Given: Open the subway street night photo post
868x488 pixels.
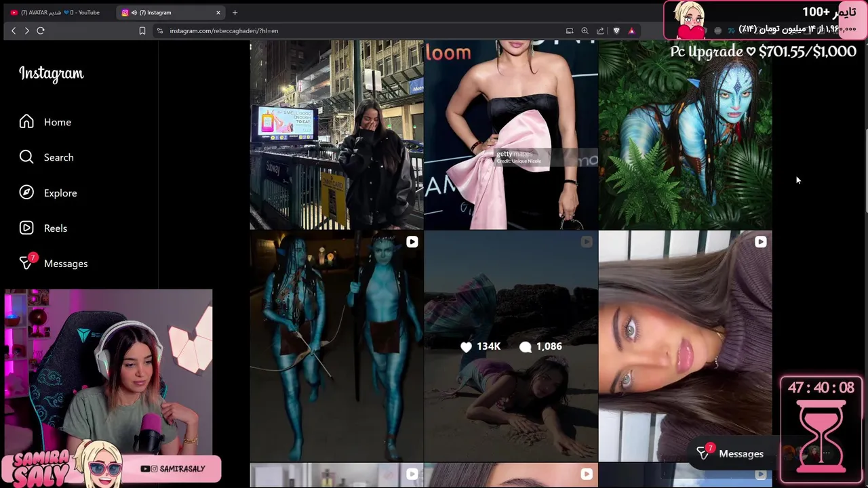Looking at the screenshot, I should click(336, 135).
